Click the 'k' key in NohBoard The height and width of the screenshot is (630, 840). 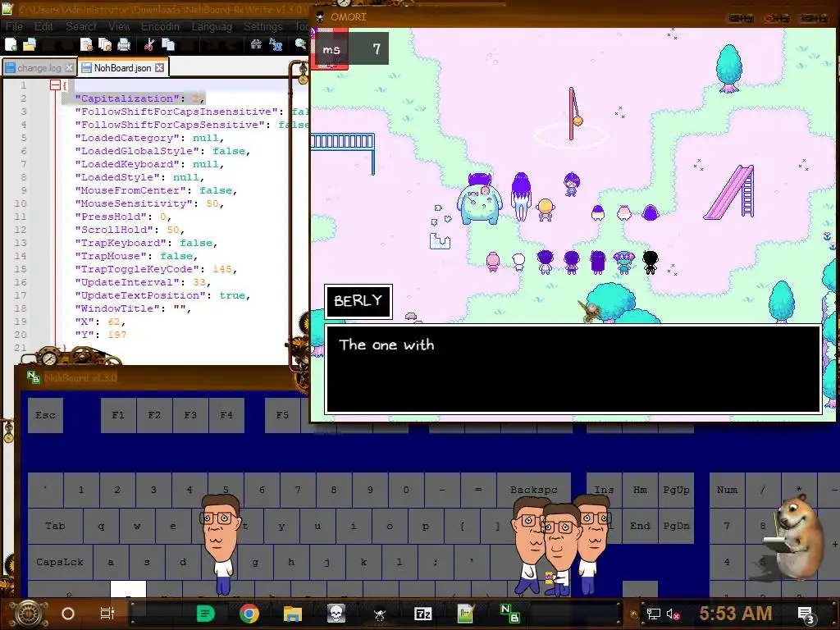[x=363, y=562]
